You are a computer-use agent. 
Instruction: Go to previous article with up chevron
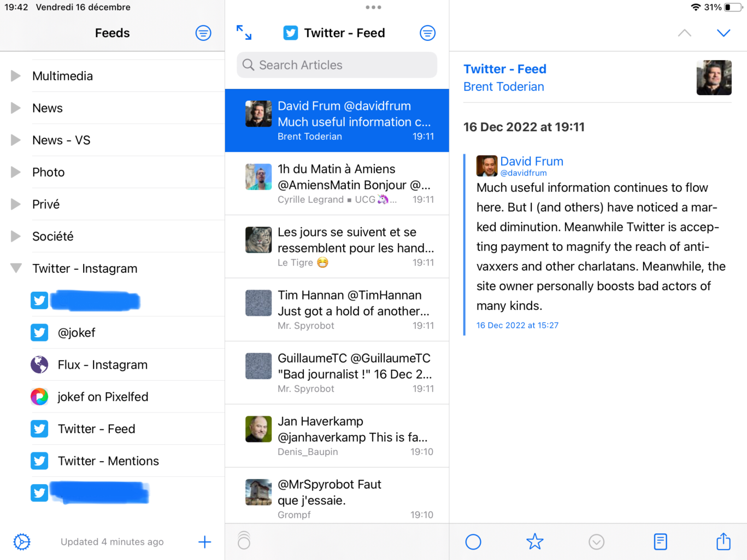pos(684,33)
